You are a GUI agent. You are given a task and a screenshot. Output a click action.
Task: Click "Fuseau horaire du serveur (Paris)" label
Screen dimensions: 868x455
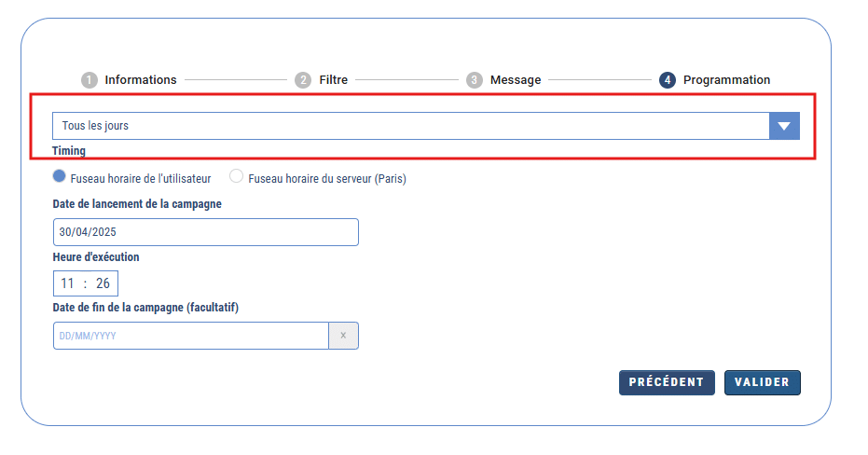click(x=326, y=178)
